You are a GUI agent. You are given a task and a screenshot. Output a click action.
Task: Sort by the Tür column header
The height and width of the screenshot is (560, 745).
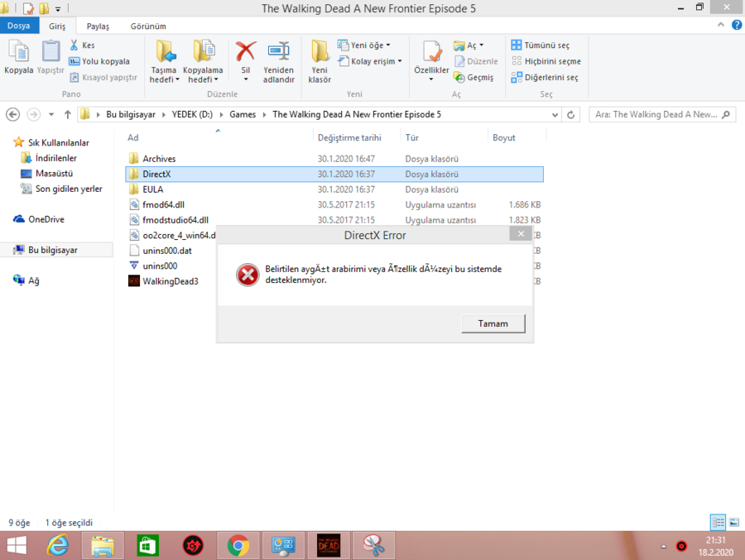[x=412, y=138]
